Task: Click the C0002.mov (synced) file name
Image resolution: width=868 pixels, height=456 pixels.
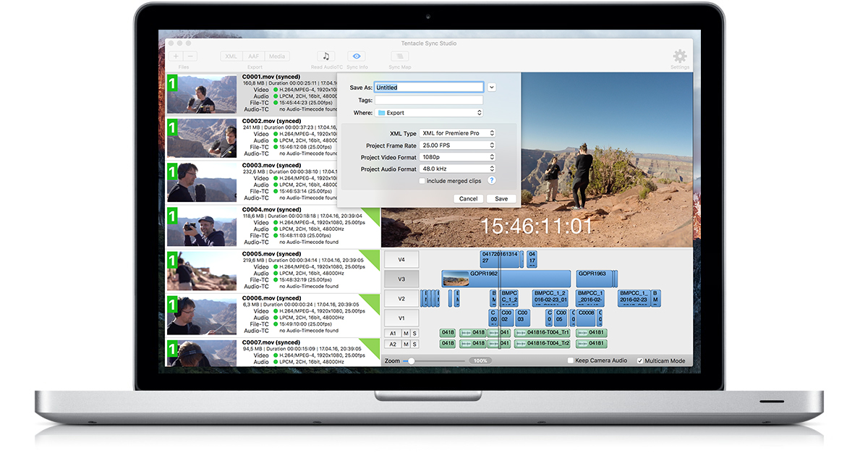Action: [x=271, y=122]
